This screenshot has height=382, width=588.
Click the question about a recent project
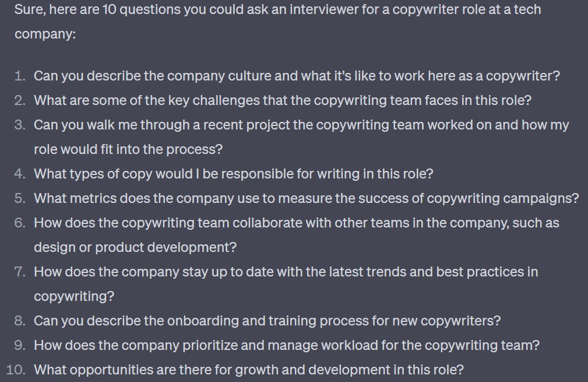(x=301, y=125)
